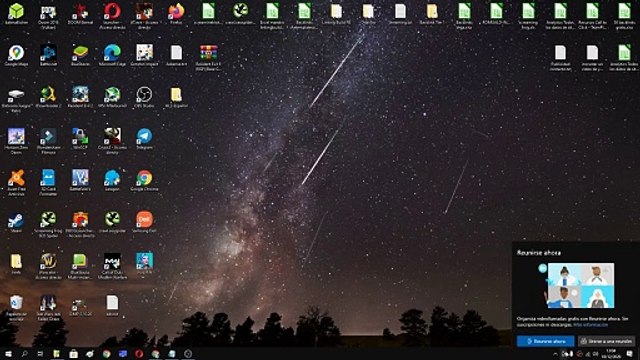640x360 pixels.
Task: Open the SD Card Formatter shortcut
Action: point(48,183)
